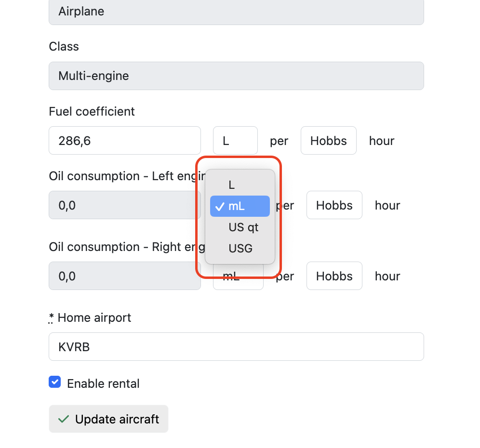Open Hobbs dropdown for Fuel coefficient
The width and height of the screenshot is (480, 448).
329,141
